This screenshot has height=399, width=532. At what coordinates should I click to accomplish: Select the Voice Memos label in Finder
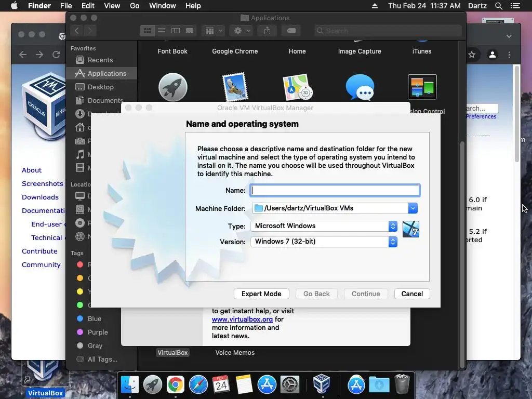tap(235, 353)
